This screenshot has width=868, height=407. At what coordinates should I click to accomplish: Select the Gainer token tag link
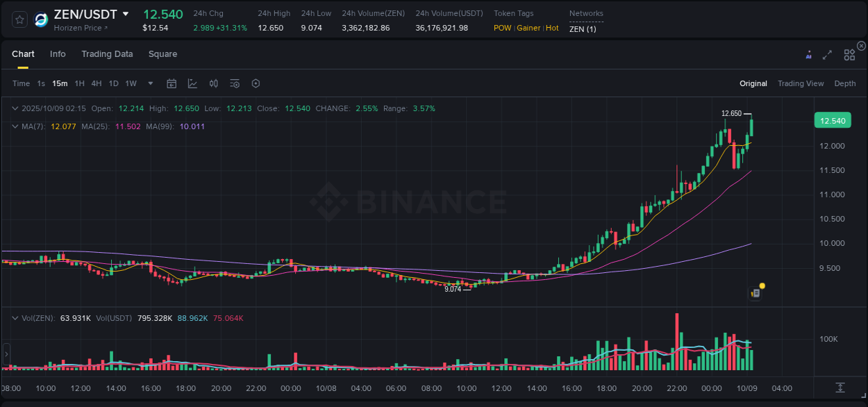point(528,28)
